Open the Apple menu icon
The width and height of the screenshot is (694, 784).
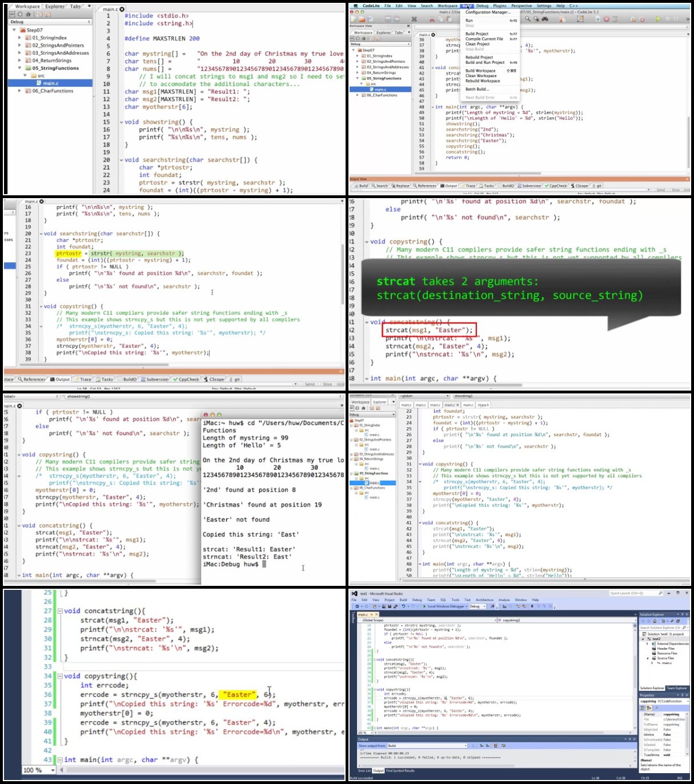(356, 6)
